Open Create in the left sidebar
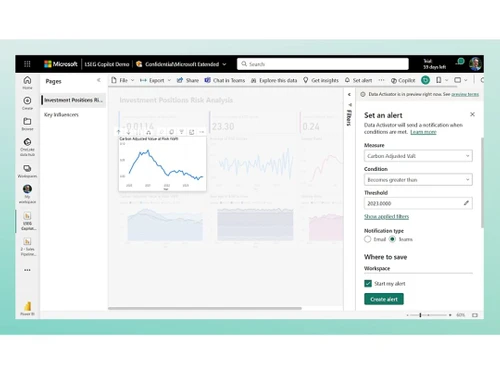Image resolution: width=500 pixels, height=375 pixels. coord(27,103)
